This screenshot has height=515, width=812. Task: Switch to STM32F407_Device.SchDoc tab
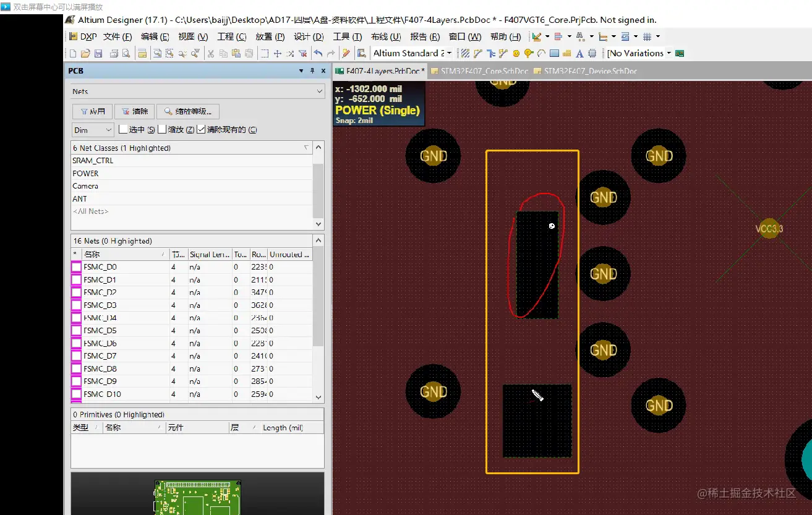click(585, 71)
